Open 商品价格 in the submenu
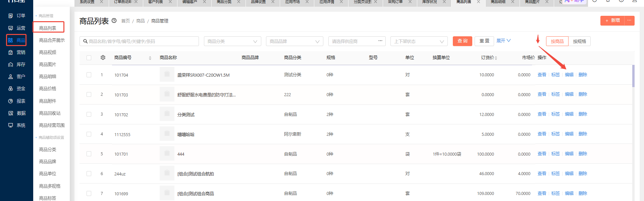Screen dimensions: 644x201 click(x=48, y=89)
